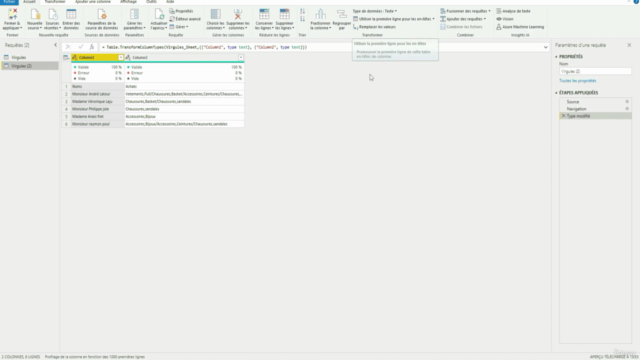Screen dimensions: 640x360
Task: Select cell Chaussures,sandales in row 4
Action: 184,109
